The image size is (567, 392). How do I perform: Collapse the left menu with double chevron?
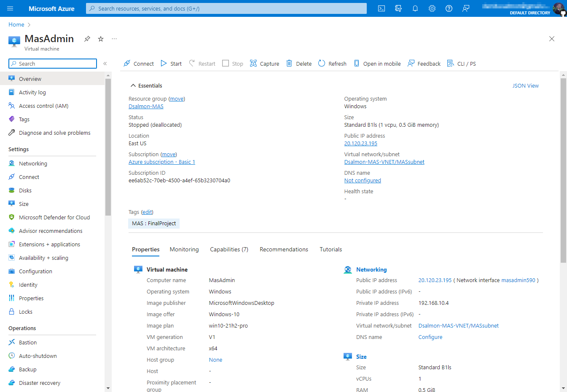105,64
